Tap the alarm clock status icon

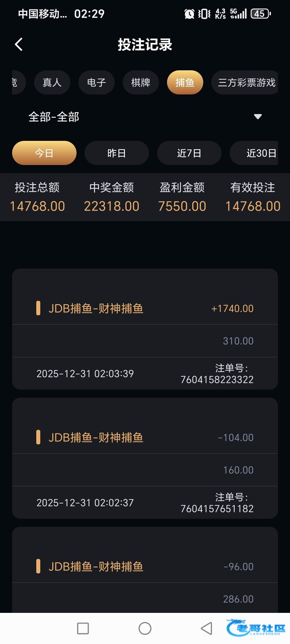[189, 14]
